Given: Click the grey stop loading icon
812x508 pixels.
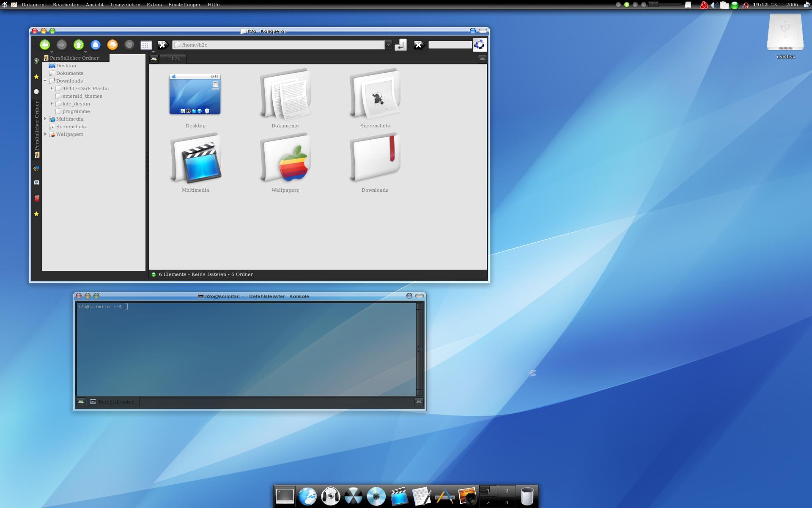Looking at the screenshot, I should [x=129, y=45].
